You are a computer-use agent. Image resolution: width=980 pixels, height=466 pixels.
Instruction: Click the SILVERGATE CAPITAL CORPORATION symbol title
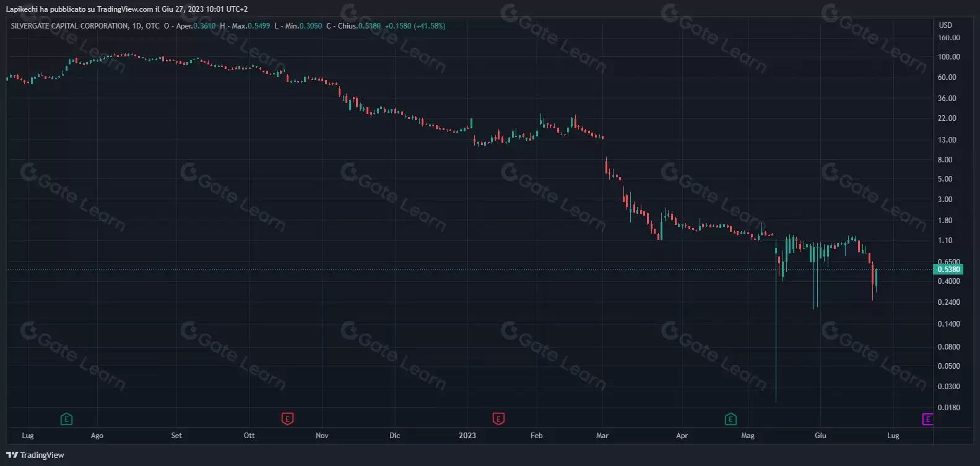[x=69, y=26]
